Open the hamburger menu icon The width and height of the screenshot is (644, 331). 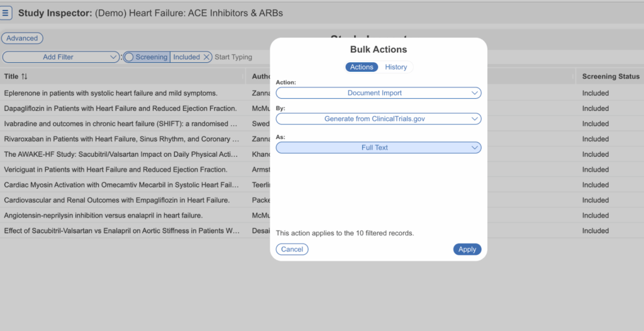pos(6,13)
